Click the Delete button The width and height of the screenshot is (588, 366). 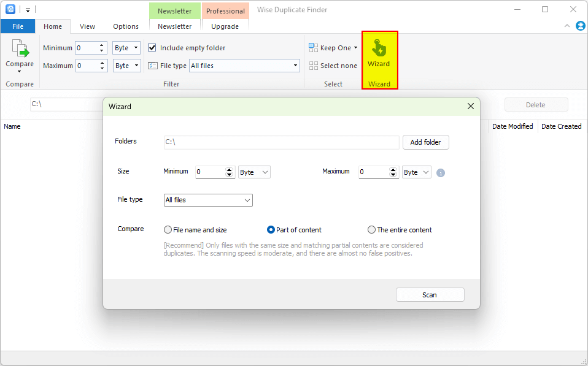[x=536, y=105]
